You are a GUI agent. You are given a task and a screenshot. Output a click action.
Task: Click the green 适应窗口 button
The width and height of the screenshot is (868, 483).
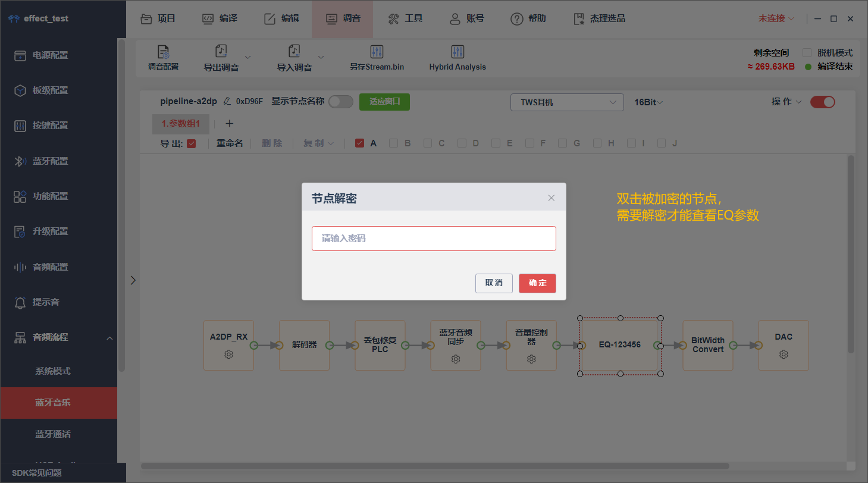pos(384,102)
